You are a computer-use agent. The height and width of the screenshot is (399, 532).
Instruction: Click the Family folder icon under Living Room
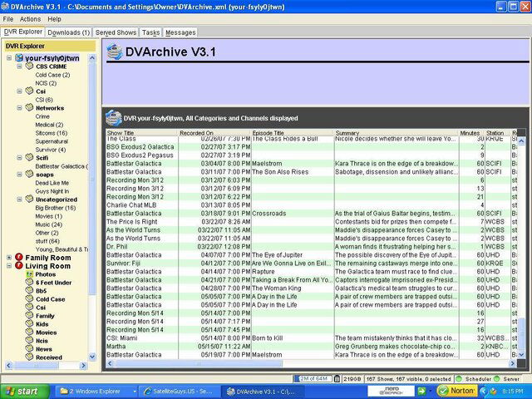tap(30, 315)
